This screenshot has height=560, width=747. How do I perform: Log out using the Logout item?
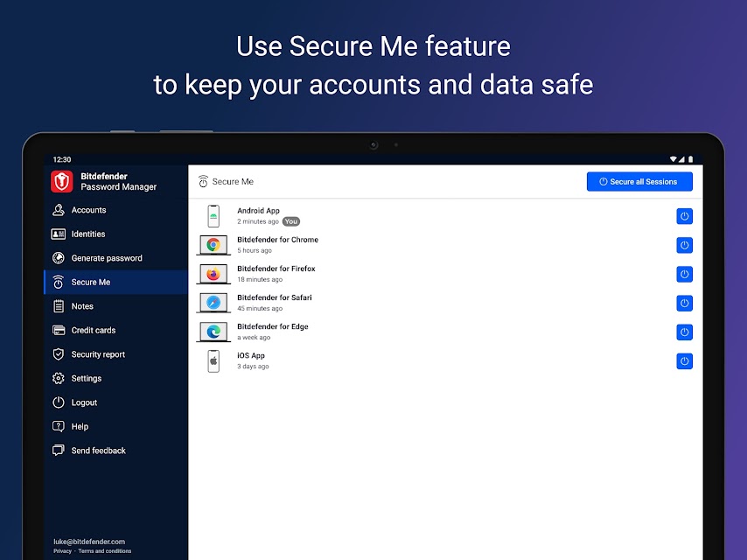84,402
